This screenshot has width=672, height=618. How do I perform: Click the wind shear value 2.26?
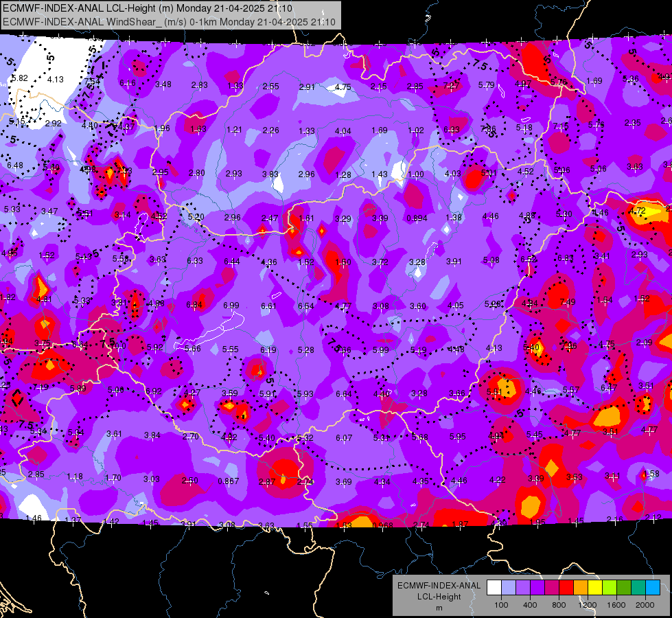point(271,130)
